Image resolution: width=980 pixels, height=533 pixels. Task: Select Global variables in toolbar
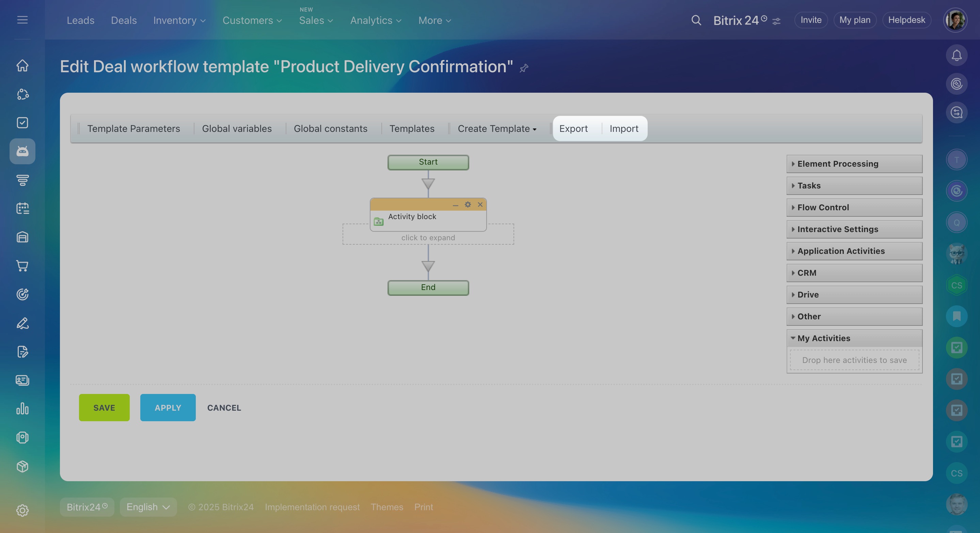237,129
